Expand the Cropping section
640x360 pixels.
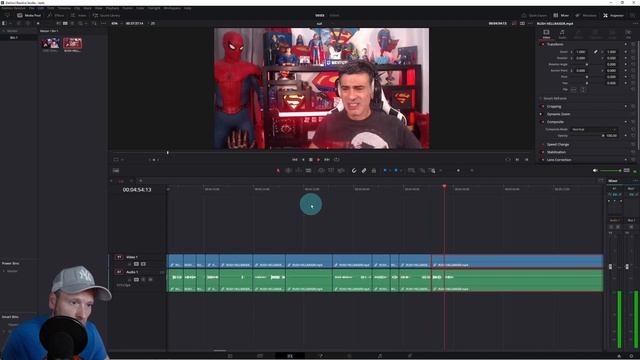pos(554,106)
